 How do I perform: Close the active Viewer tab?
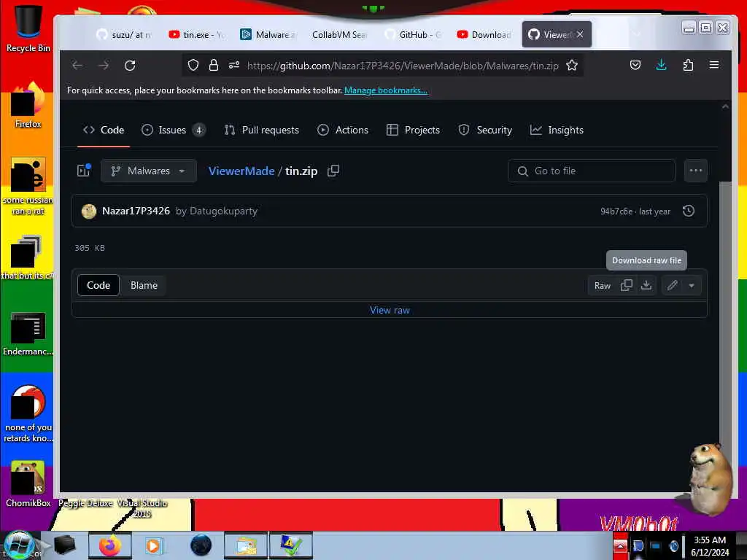click(580, 34)
